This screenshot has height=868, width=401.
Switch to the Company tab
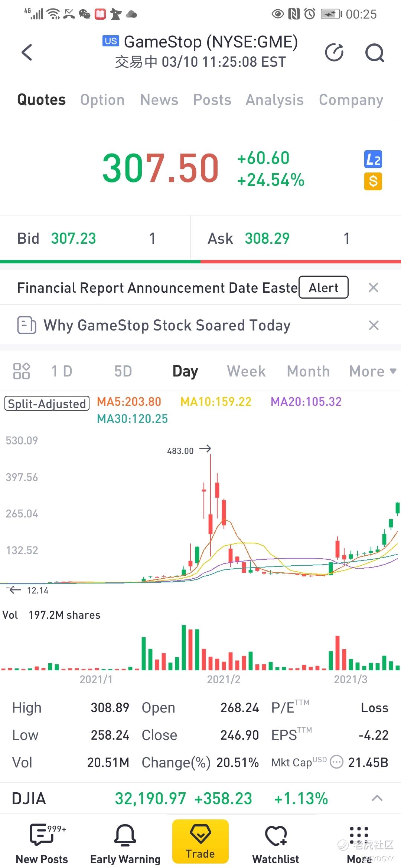(x=351, y=100)
